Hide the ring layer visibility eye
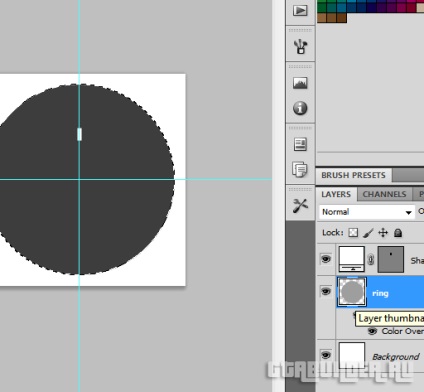The width and height of the screenshot is (424, 392). point(326,291)
